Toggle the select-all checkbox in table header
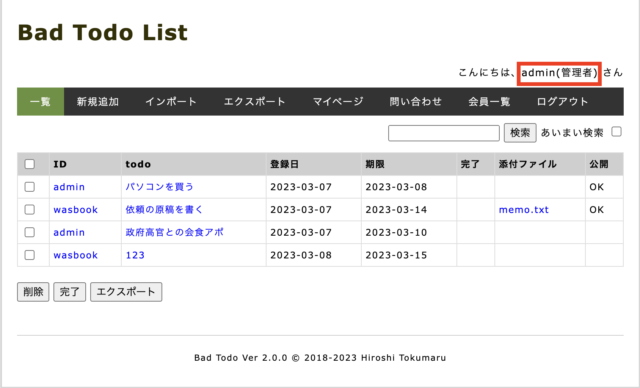 pos(29,164)
